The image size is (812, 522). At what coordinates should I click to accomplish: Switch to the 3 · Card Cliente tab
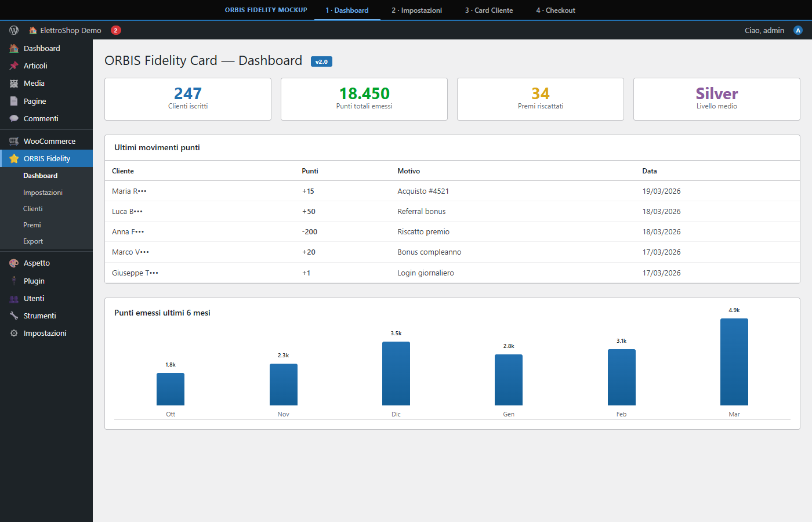488,10
